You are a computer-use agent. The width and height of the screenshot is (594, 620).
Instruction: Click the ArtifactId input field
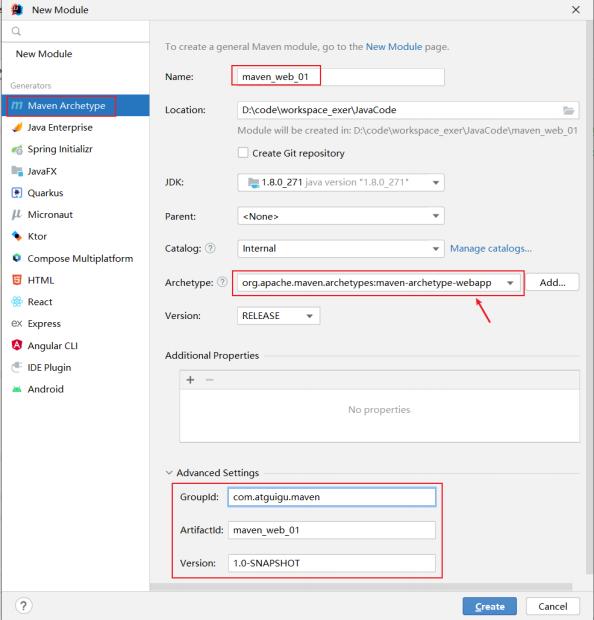332,530
